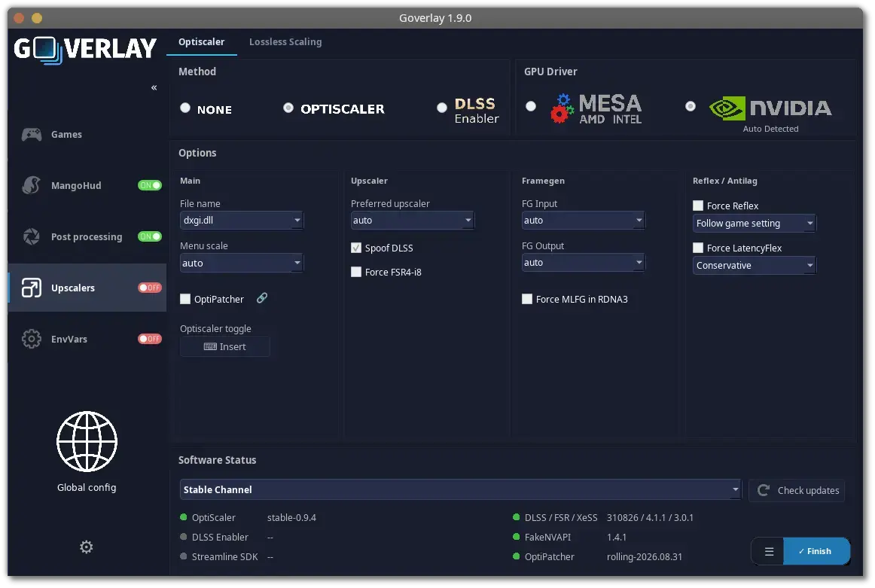Uncheck the Spoof DLSS checkbox
The image size is (875, 588).
point(356,248)
